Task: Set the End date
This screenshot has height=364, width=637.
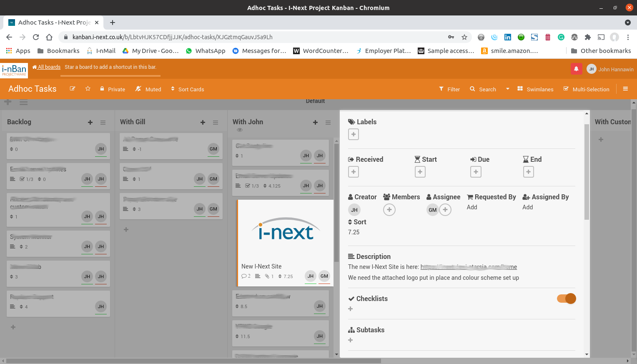Action: pos(529,172)
